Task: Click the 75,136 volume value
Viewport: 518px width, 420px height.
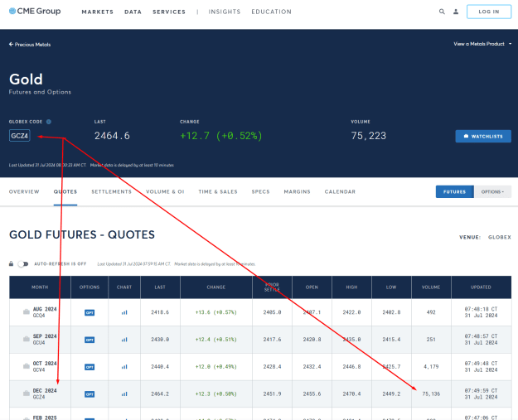Action: tap(431, 394)
